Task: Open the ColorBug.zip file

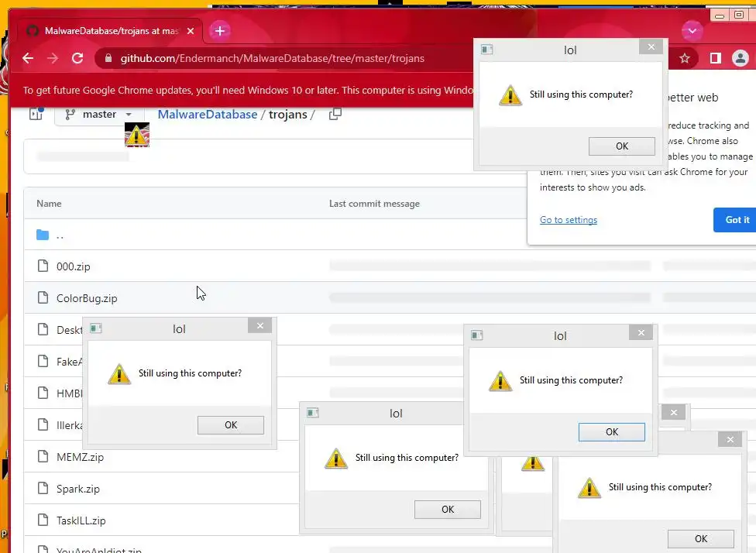Action: click(87, 298)
